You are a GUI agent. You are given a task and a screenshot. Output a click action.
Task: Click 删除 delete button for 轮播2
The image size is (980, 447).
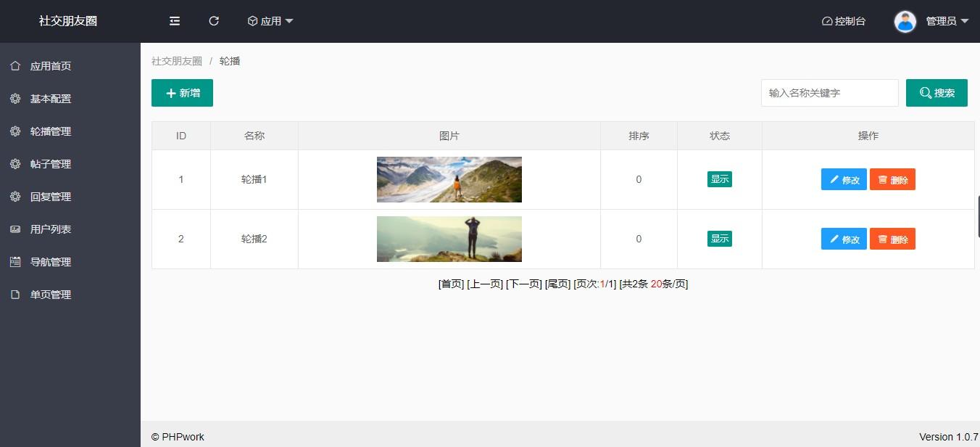[x=892, y=239]
